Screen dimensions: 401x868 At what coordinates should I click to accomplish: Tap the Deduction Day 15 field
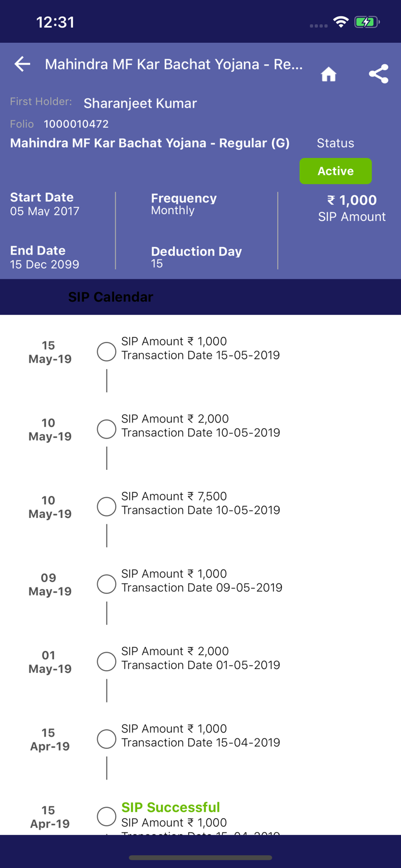pyautogui.click(x=196, y=257)
